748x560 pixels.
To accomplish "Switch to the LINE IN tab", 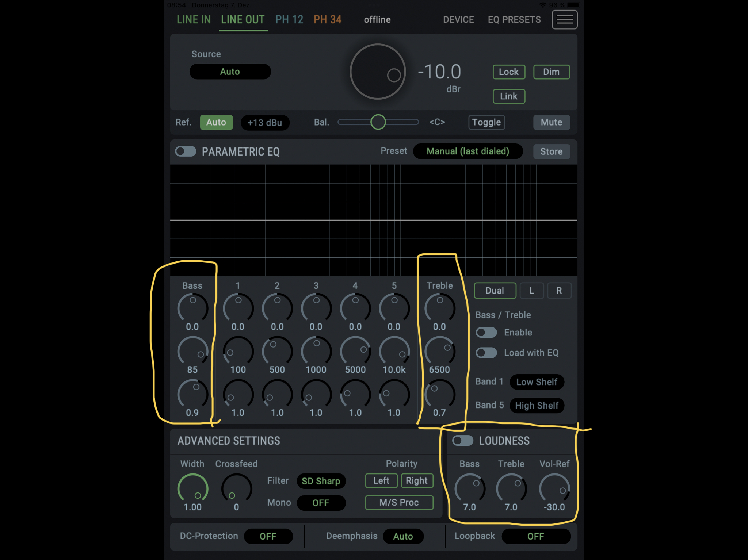I will tap(194, 20).
